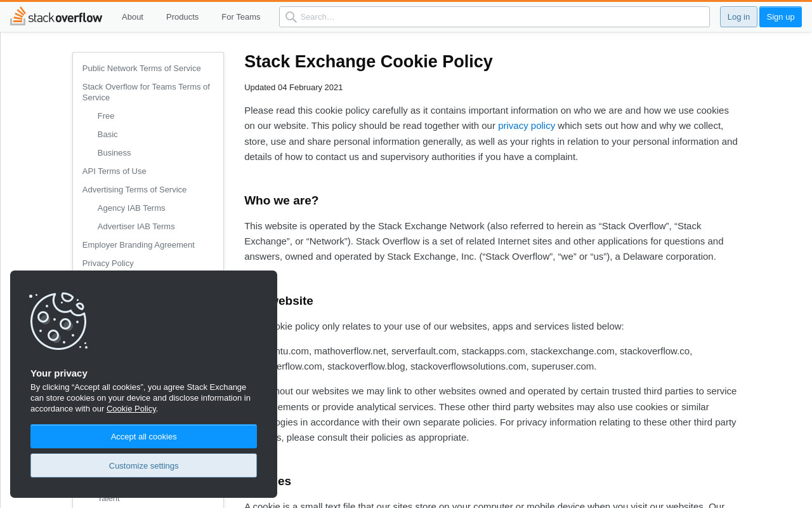The width and height of the screenshot is (812, 508).
Task: Open Employer Branding Agreement
Action: [138, 245]
